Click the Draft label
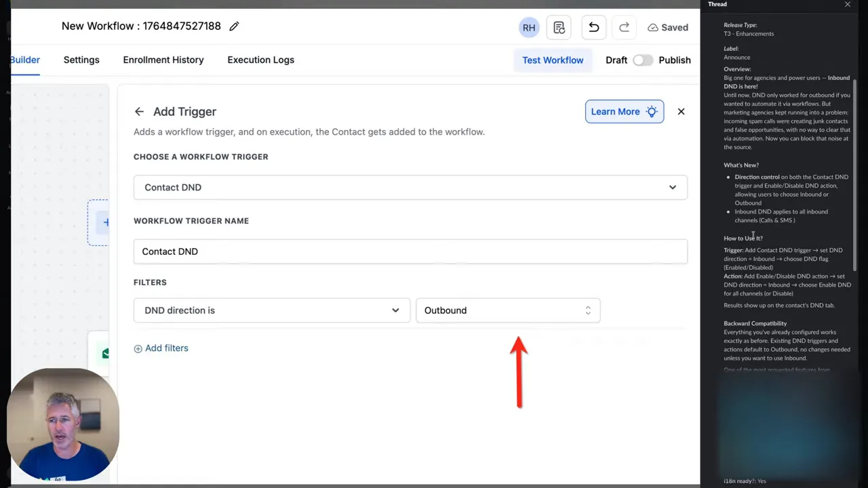This screenshot has width=868, height=488. tap(616, 60)
